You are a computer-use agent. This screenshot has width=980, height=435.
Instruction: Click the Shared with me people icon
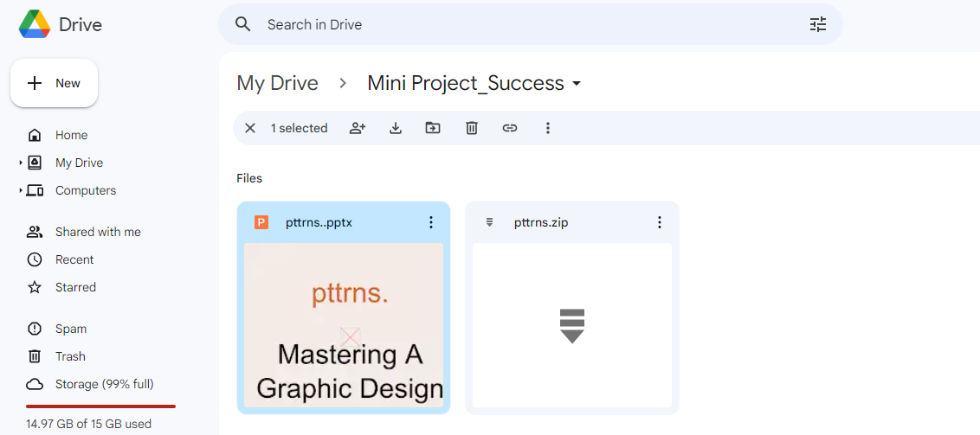coord(35,232)
